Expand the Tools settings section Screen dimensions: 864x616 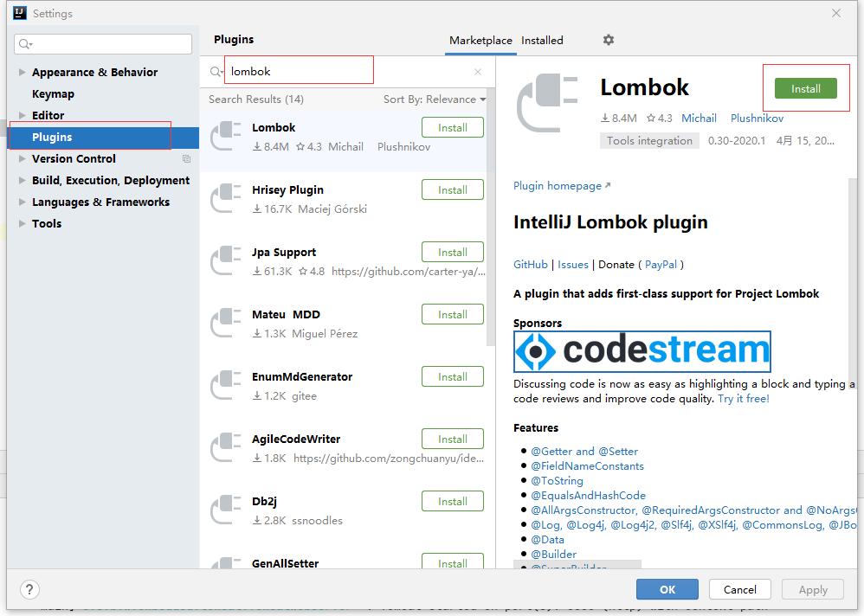click(22, 223)
